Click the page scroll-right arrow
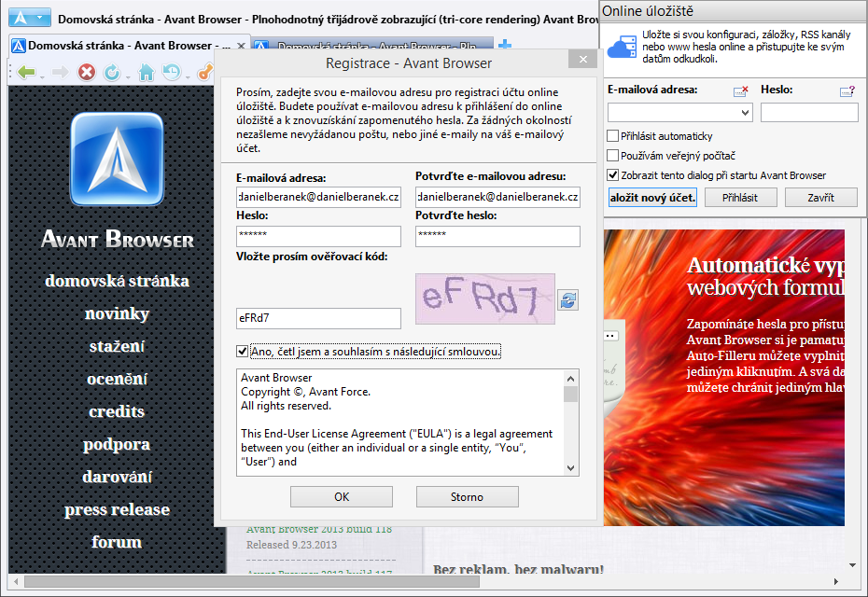868x597 pixels. pyautogui.click(x=836, y=581)
